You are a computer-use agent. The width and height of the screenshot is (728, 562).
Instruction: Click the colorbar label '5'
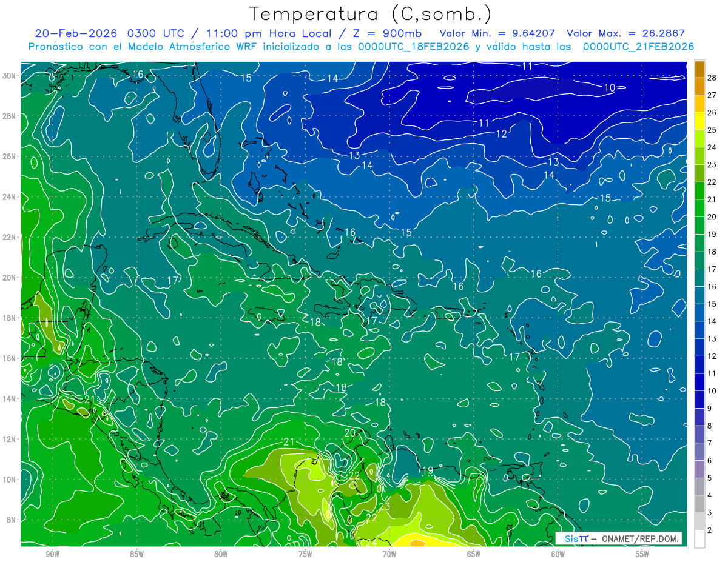tap(710, 478)
